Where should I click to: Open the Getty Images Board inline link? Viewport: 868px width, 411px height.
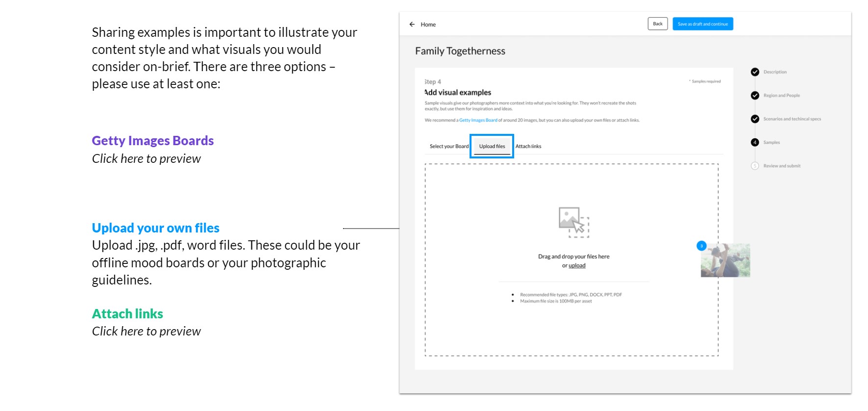(478, 120)
